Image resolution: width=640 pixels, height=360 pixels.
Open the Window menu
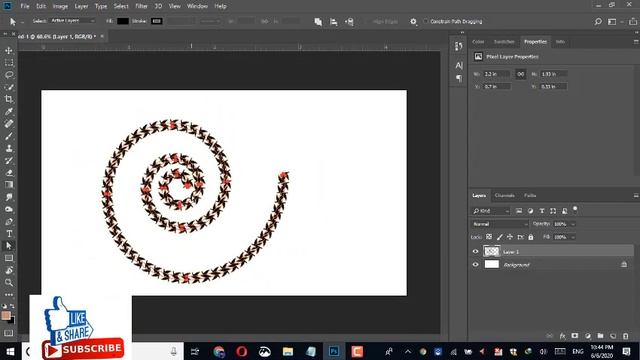pyautogui.click(x=197, y=6)
